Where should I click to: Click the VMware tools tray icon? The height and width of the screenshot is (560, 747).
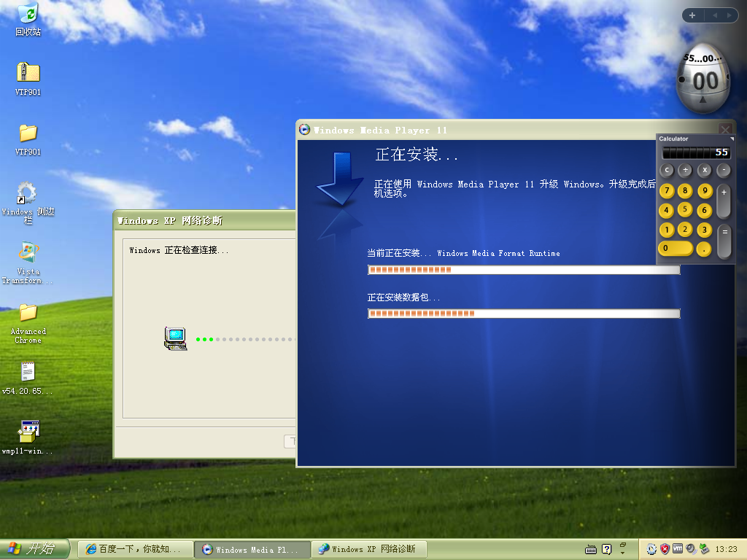[677, 548]
